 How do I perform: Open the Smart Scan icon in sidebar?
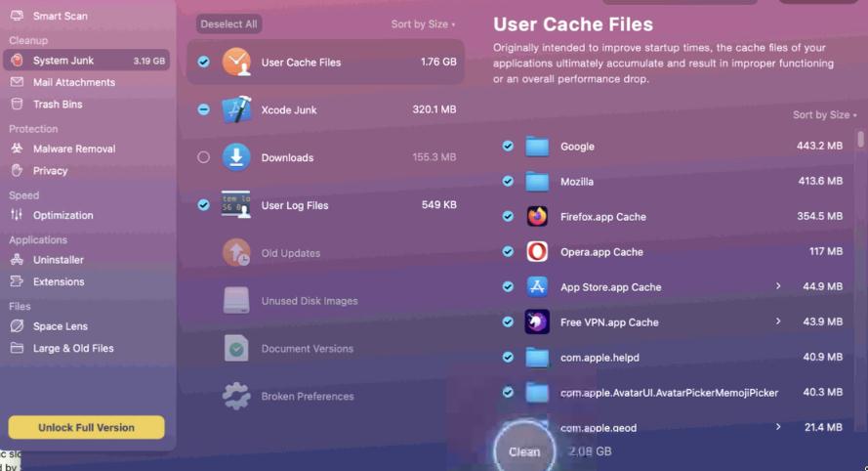click(x=18, y=16)
